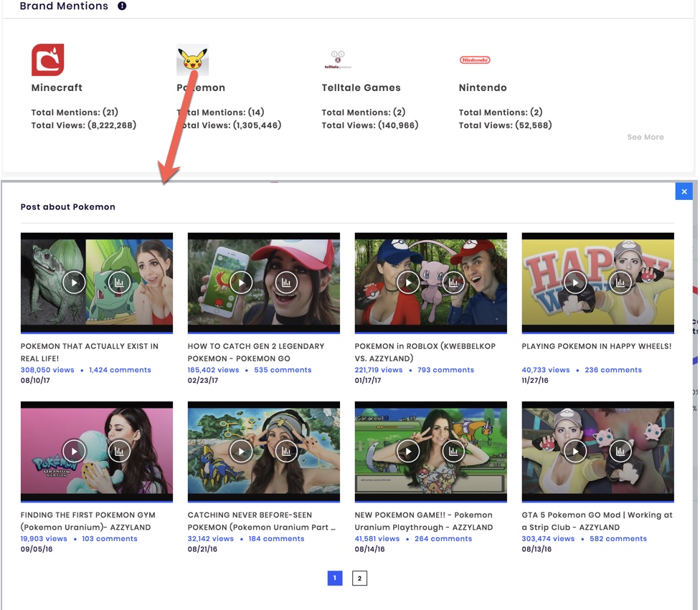Open 'POKEMON THAT ACTUALLY EXIST IN REAL LIFE!' title
This screenshot has width=700, height=610.
[89, 352]
